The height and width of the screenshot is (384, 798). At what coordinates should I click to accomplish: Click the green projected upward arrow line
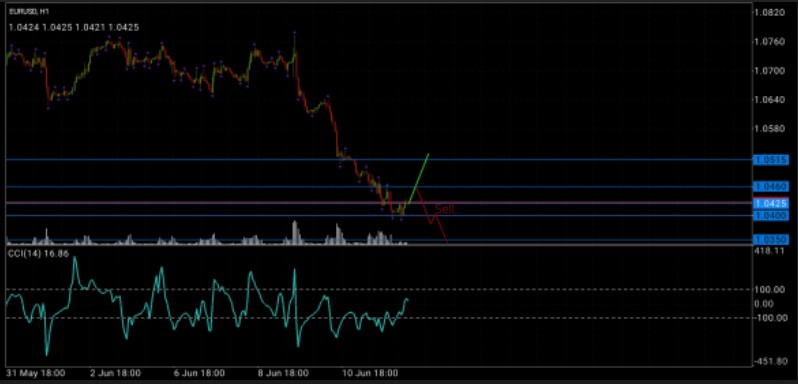coord(418,177)
